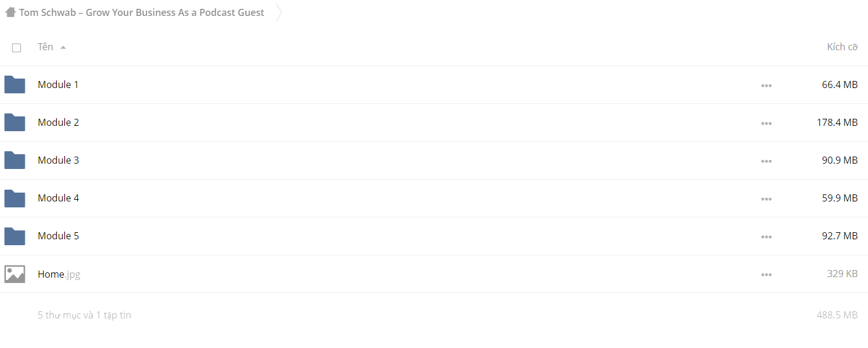Select the Module 2 row size cell
868x348 pixels.
click(837, 122)
